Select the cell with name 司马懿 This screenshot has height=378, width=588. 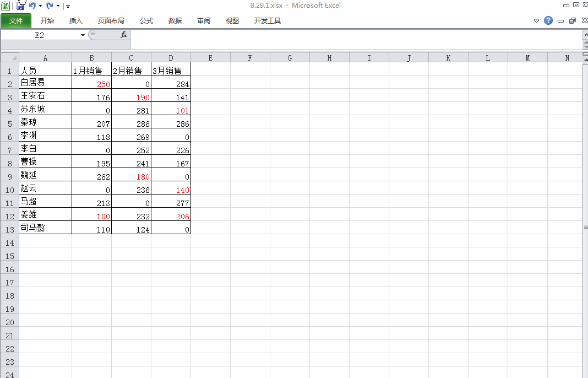(x=45, y=228)
